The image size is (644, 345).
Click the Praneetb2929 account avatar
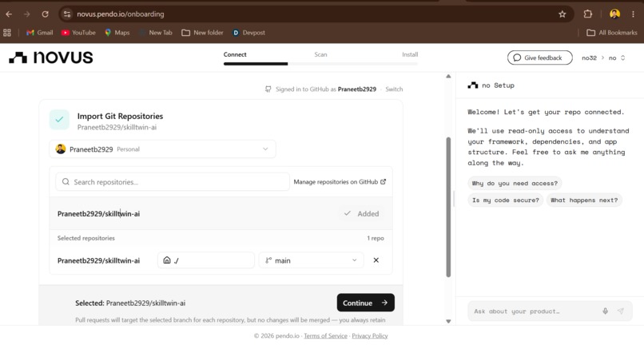click(61, 149)
